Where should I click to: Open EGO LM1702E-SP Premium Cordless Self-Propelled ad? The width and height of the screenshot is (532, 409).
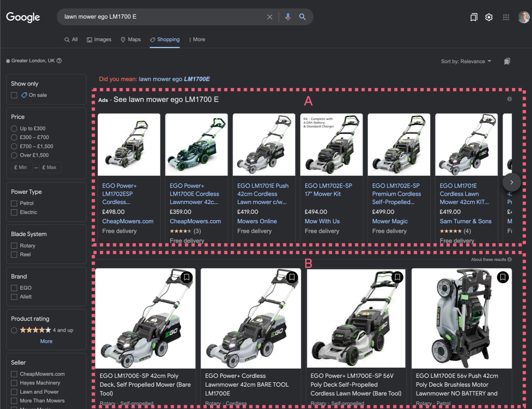(x=396, y=194)
